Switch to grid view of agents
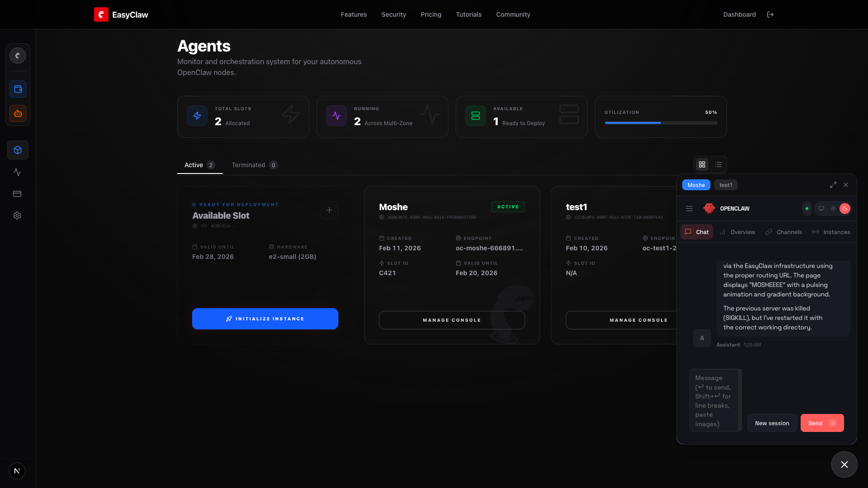Viewport: 868px width, 488px height. 702,164
